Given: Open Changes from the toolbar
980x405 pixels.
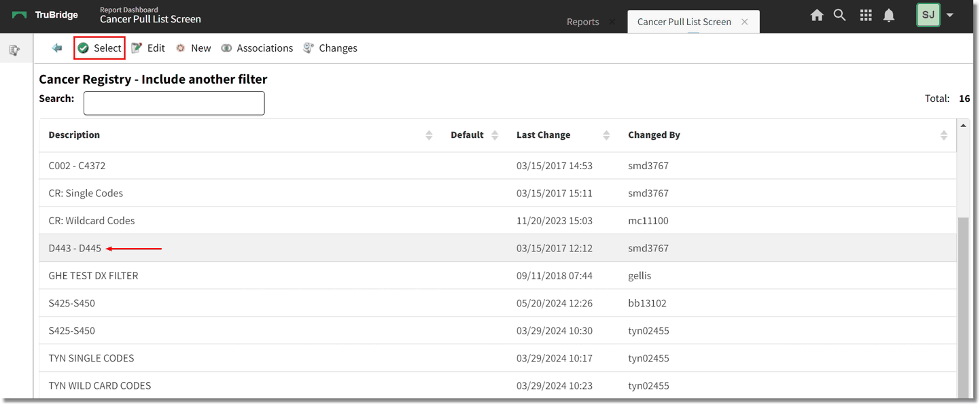Looking at the screenshot, I should tap(330, 48).
